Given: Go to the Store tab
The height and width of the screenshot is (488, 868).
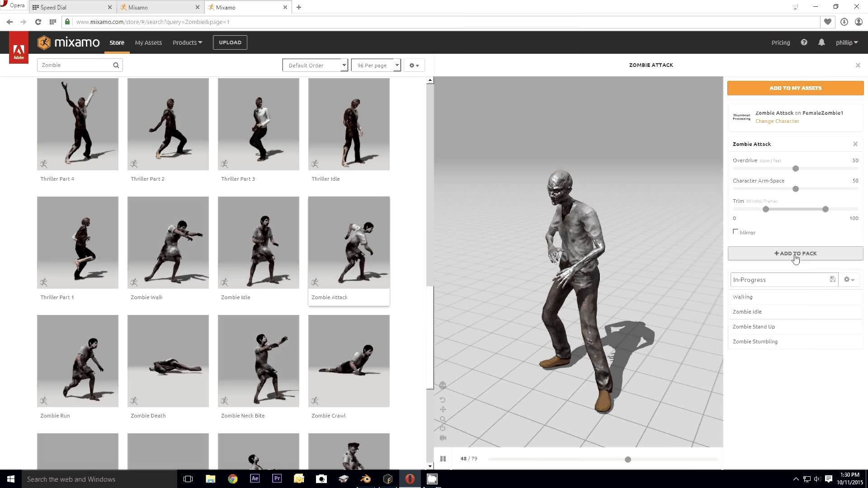Looking at the screenshot, I should point(117,42).
